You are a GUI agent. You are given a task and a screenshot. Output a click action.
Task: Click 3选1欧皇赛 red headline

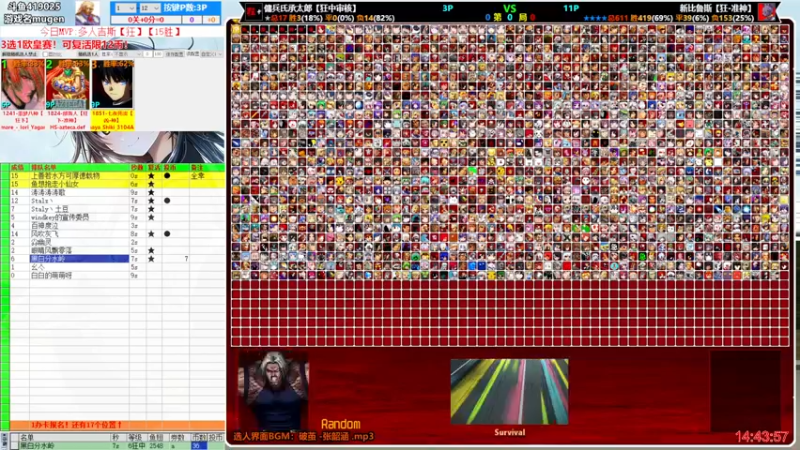(64, 44)
